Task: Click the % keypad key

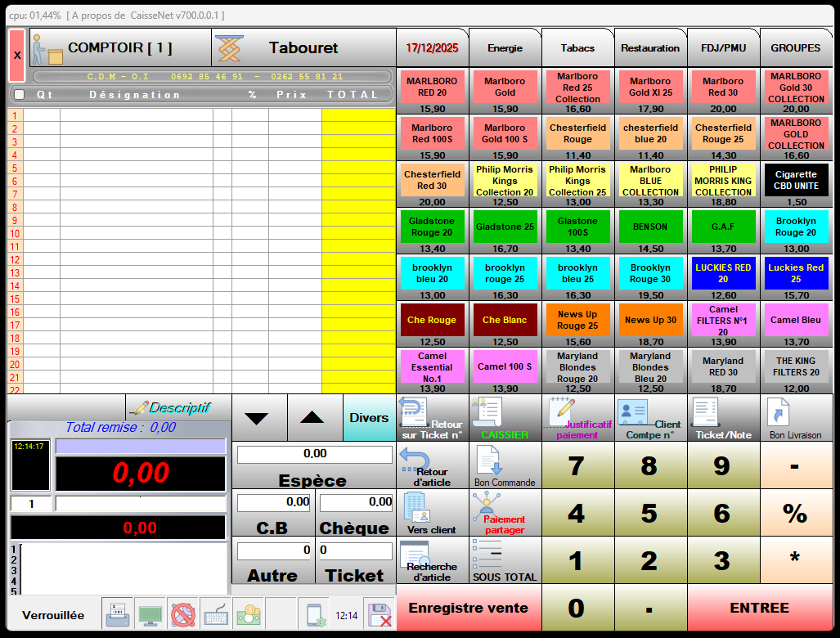Action: pyautogui.click(x=796, y=513)
